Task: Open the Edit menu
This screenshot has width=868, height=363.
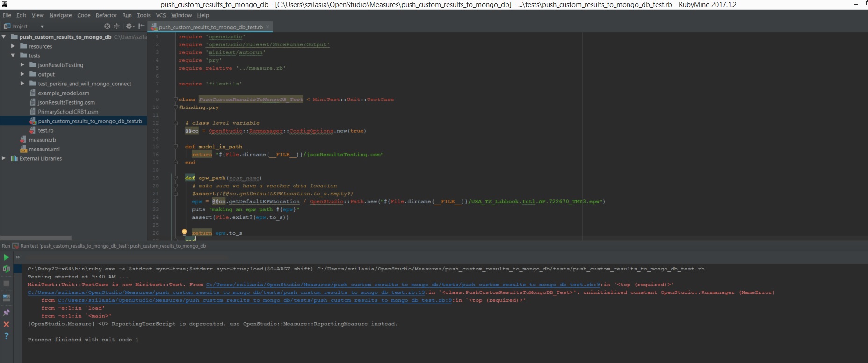Action: tap(21, 15)
